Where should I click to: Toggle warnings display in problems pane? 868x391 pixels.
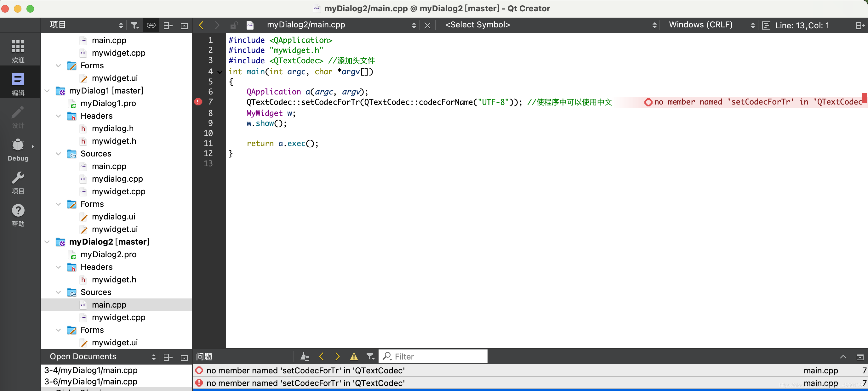[x=353, y=356]
